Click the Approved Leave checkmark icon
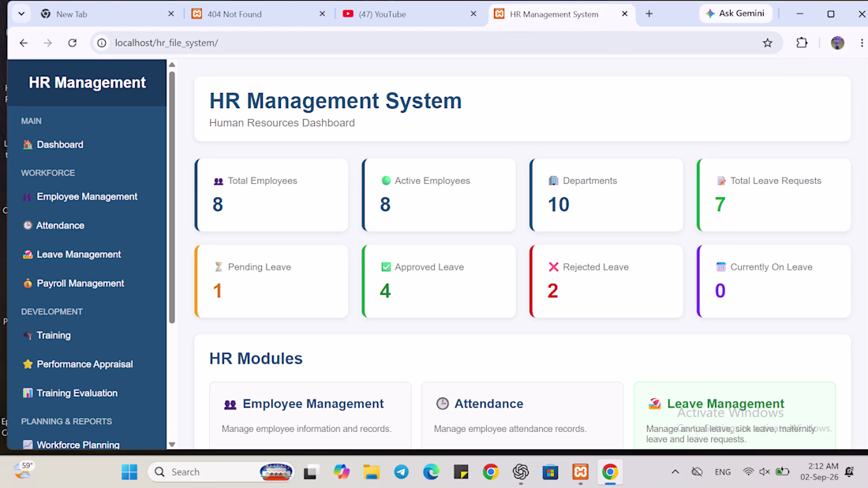 click(x=386, y=266)
